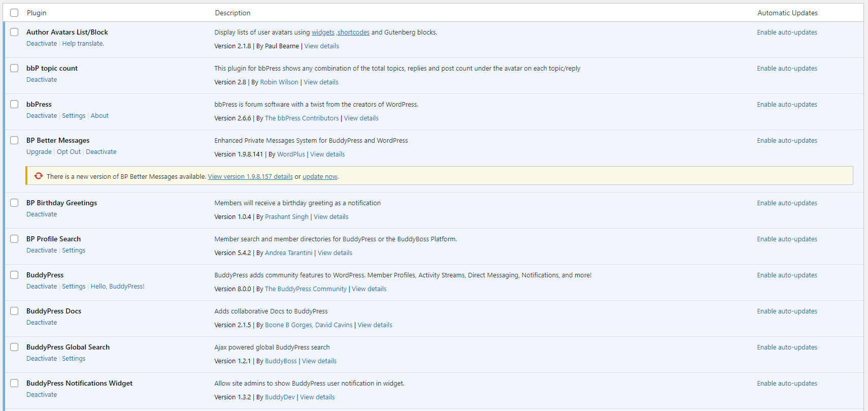Enable auto-updates for BP Better Messages
The width and height of the screenshot is (868, 411).
pos(787,141)
